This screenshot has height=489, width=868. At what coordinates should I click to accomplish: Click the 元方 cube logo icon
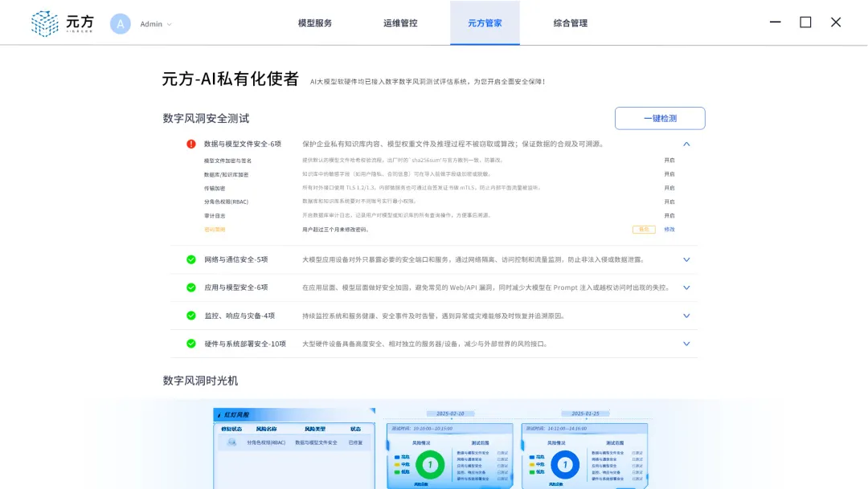click(x=44, y=23)
